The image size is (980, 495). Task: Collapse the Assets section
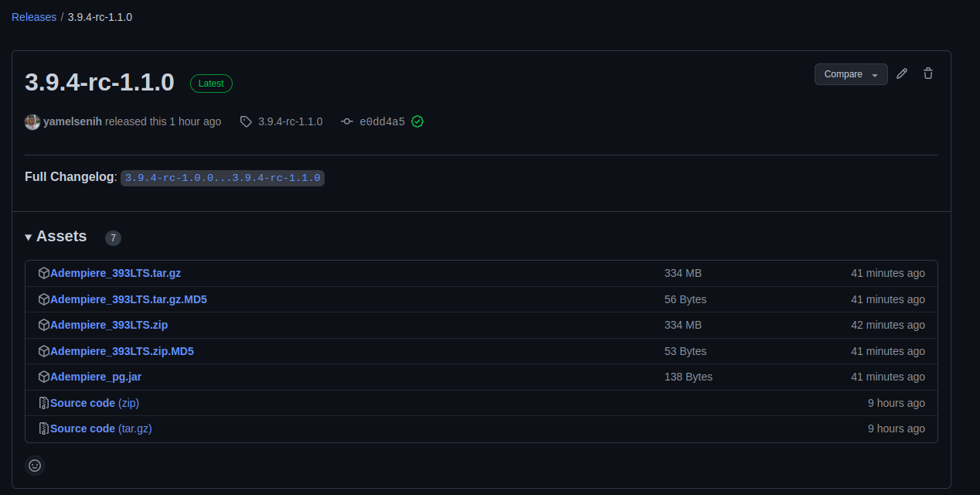[28, 237]
